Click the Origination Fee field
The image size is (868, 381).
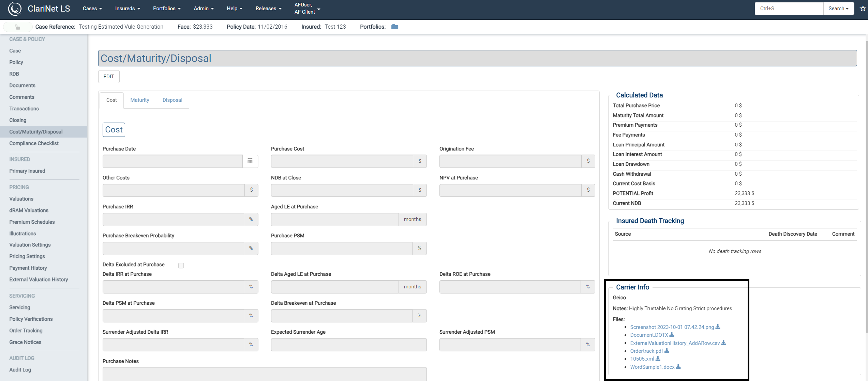(x=510, y=161)
